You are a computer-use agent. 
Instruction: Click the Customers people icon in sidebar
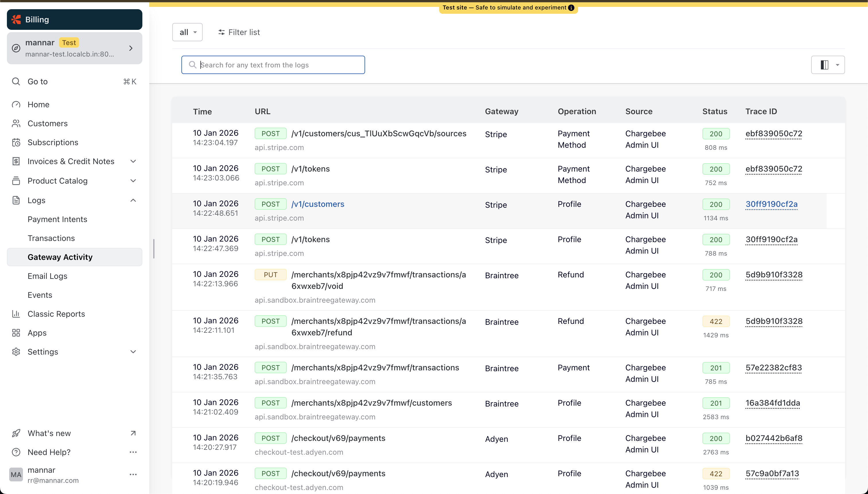coord(16,123)
